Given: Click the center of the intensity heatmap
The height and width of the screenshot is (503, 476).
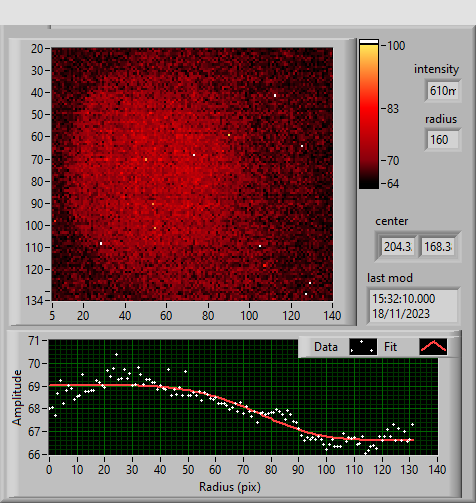Looking at the screenshot, I should pos(192,174).
